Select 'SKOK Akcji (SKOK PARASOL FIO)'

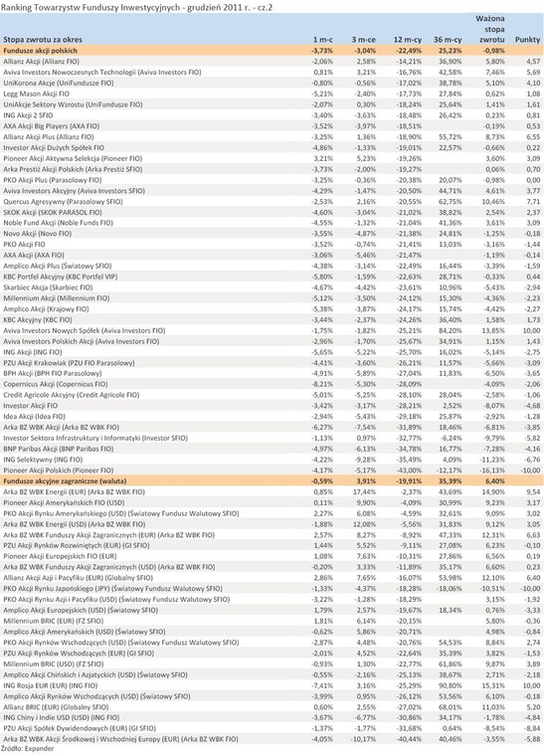tap(52, 212)
